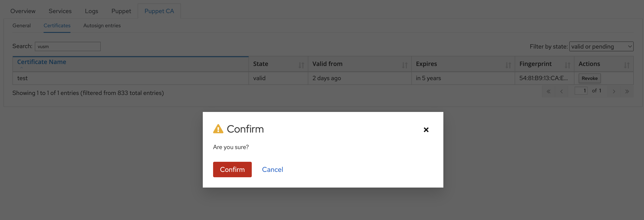644x220 pixels.
Task: Sort by Valid from column arrows
Action: [404, 65]
